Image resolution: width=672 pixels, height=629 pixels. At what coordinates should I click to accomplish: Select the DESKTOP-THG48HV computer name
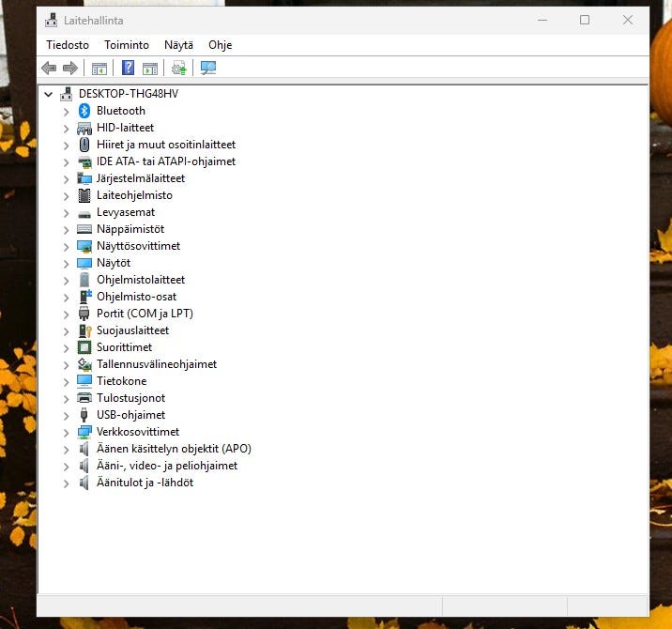point(129,94)
